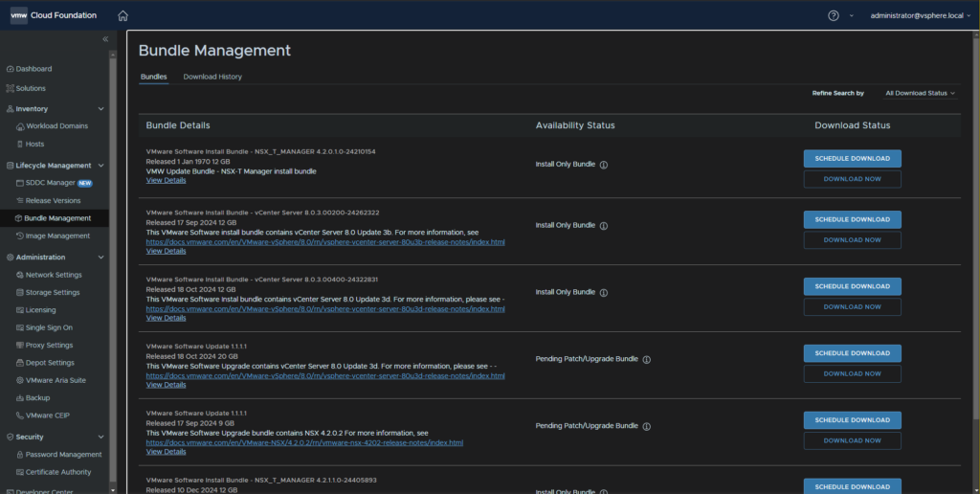Click the Solutions icon in sidebar
This screenshot has height=494, width=980.
[10, 88]
